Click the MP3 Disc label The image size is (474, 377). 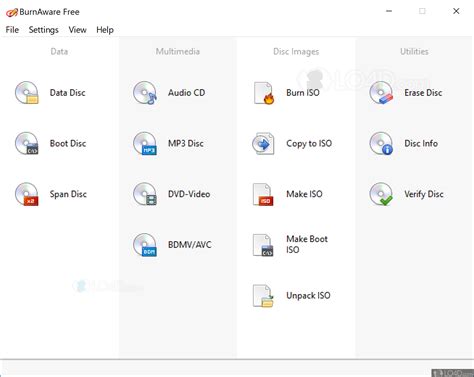tap(186, 143)
